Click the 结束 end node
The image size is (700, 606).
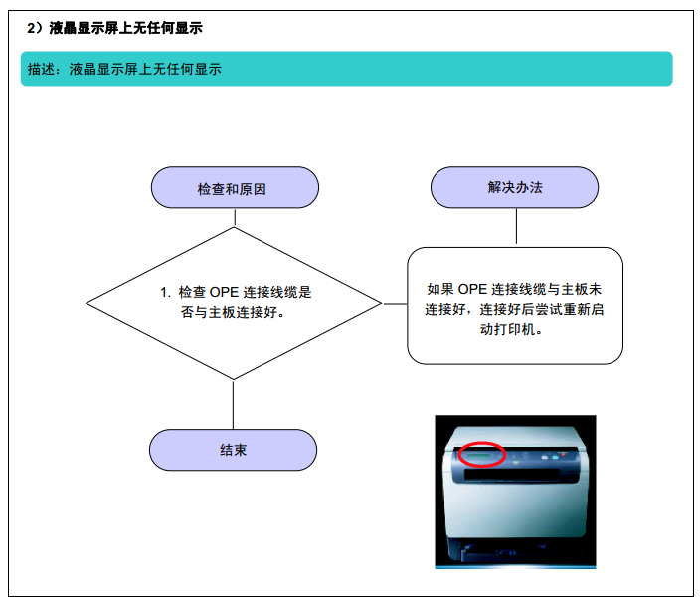tap(233, 450)
